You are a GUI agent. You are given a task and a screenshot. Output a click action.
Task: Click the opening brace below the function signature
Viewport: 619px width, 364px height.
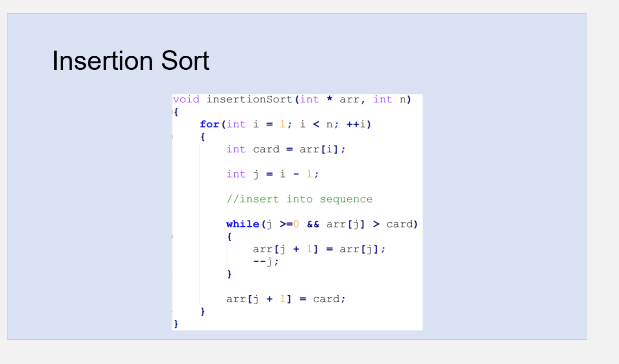176,112
